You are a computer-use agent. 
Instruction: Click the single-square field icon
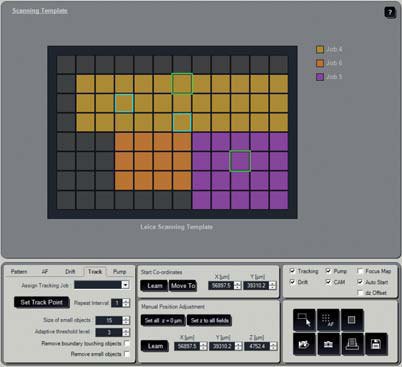351,320
